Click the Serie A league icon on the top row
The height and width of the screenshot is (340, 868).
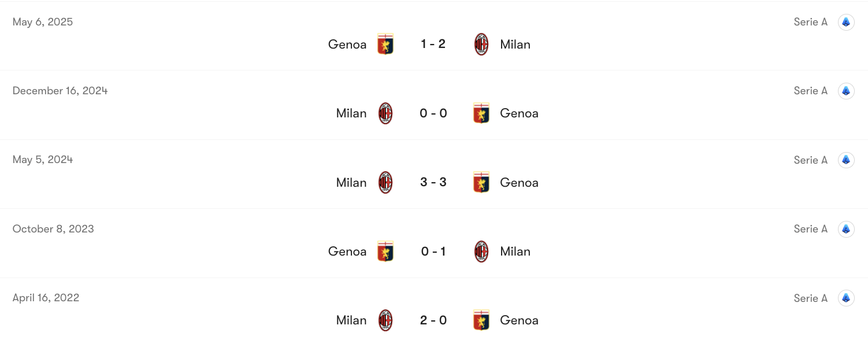point(846,21)
